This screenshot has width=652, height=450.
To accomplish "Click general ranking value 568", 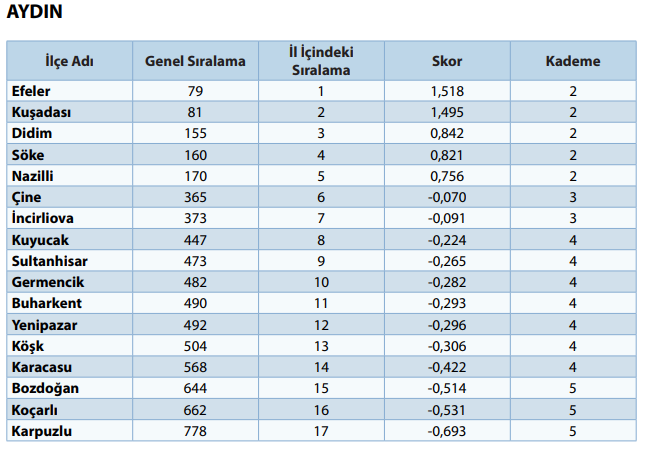I will tap(195, 367).
